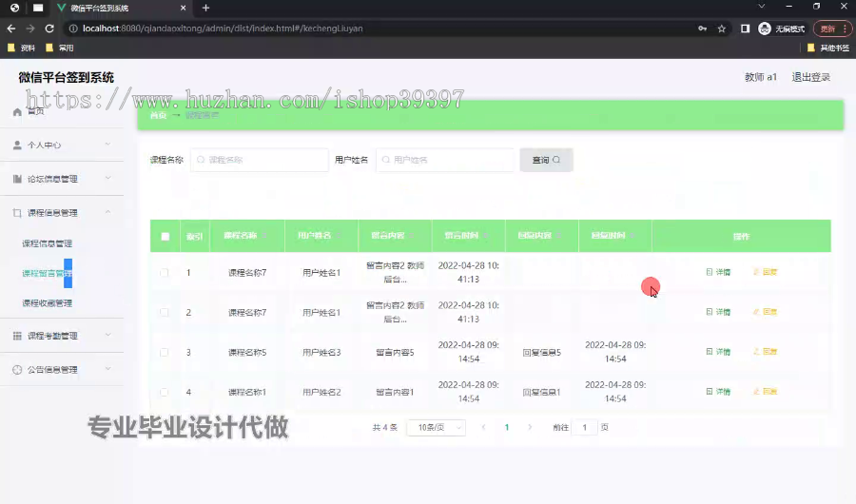
Task: Open the 常用 bookmarks folder
Action: pos(60,48)
